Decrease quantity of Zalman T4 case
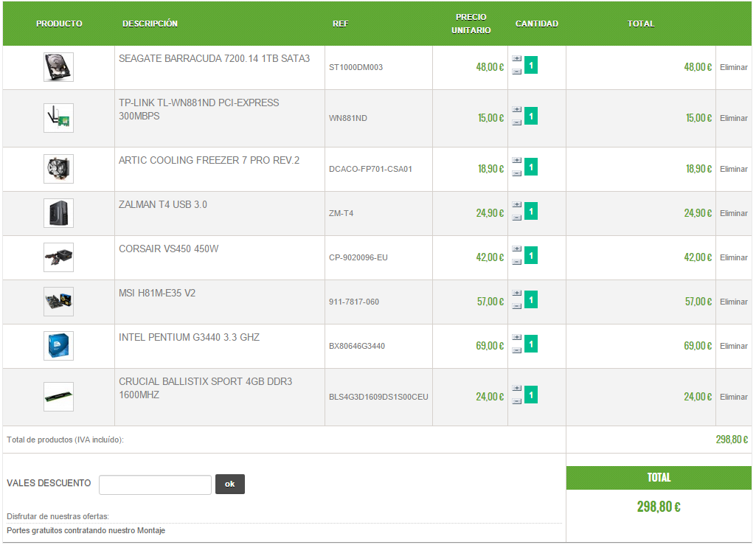Screen dimensions: 756x545 click(516, 218)
